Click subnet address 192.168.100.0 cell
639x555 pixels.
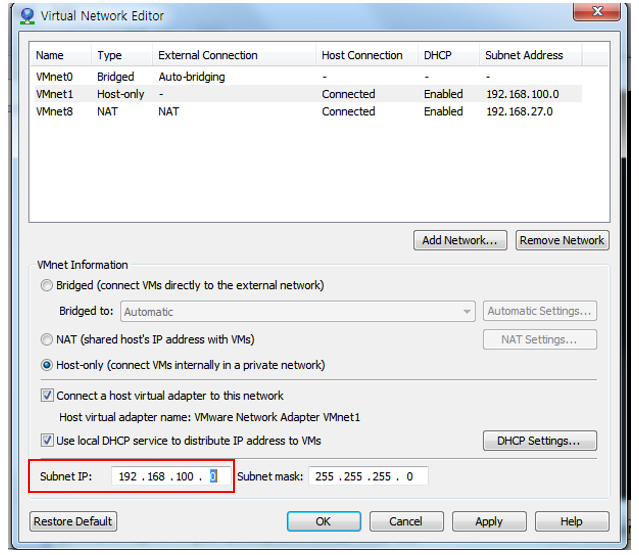522,94
